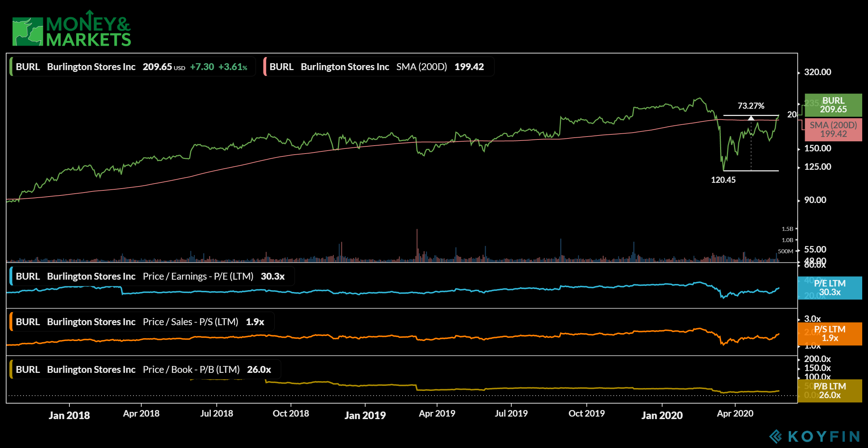Click the 1.5B volume axis label
This screenshot has width=868, height=448.
[787, 229]
